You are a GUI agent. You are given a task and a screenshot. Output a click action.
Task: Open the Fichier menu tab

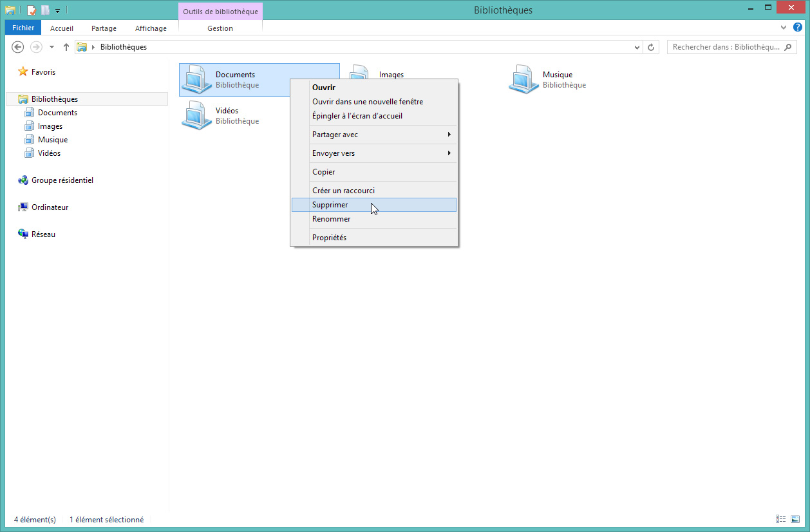click(23, 28)
